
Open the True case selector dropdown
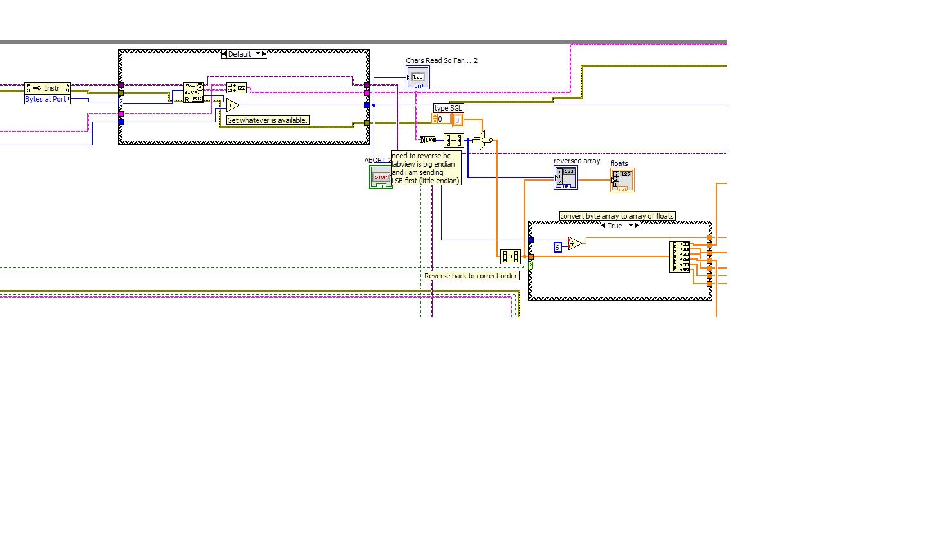pyautogui.click(x=631, y=226)
